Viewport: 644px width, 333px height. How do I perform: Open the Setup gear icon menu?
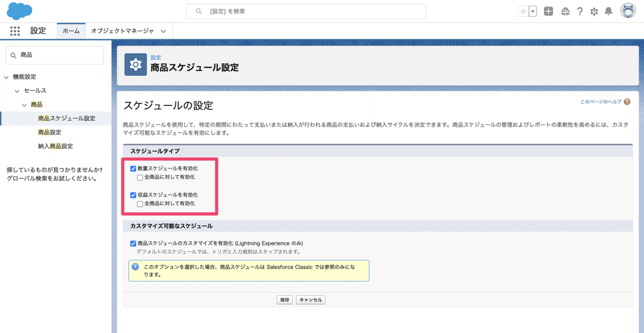tap(594, 11)
